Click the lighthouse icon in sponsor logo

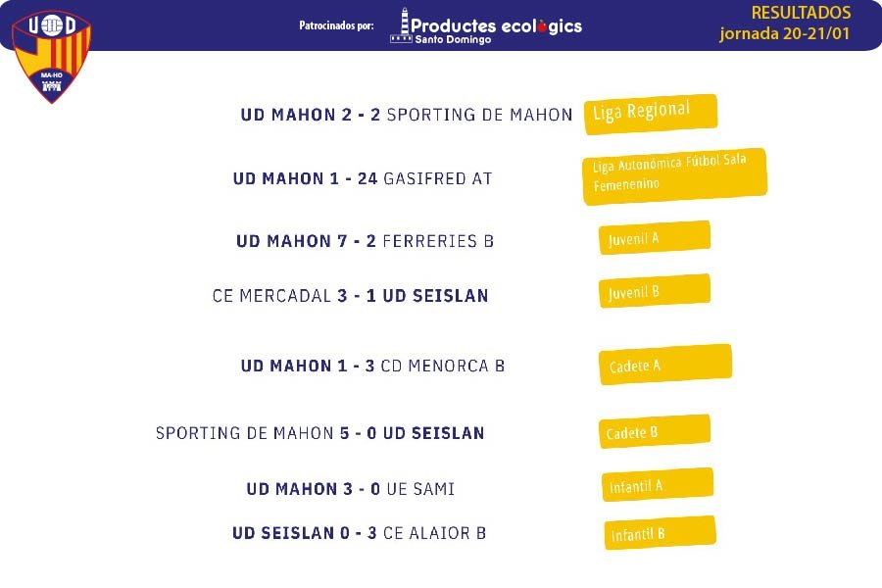402,25
